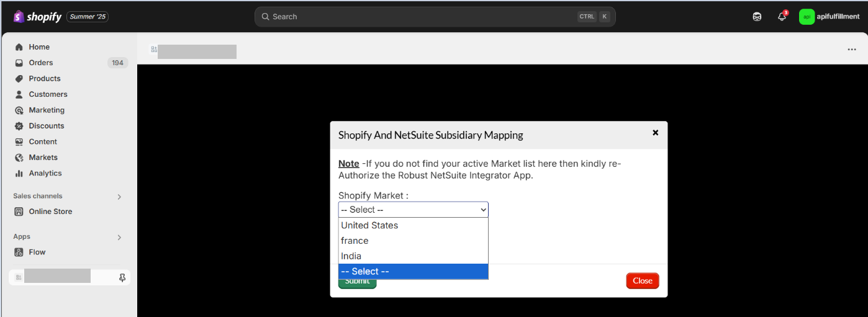Viewport: 868px width, 317px height.
Task: Click the red Close button
Action: click(x=643, y=280)
